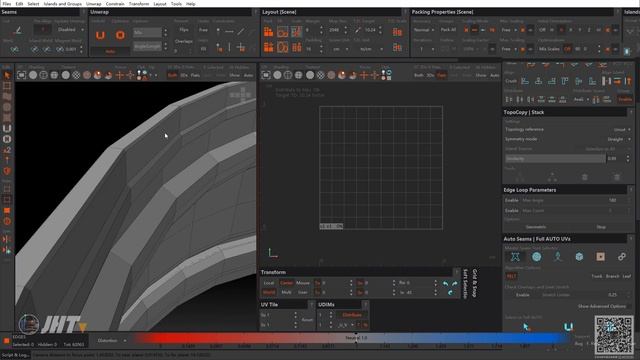
Task: Click the Soft Selection vertical tab
Action: [465, 284]
